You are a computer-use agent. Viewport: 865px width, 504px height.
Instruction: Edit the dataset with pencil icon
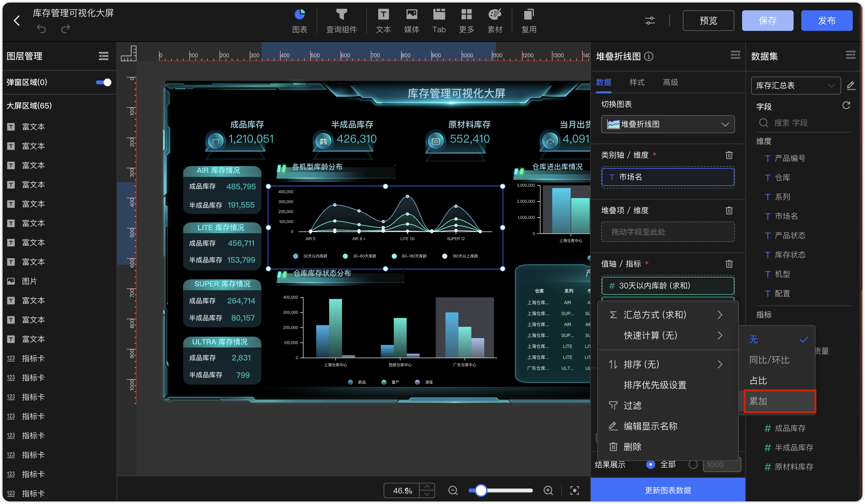[851, 86]
